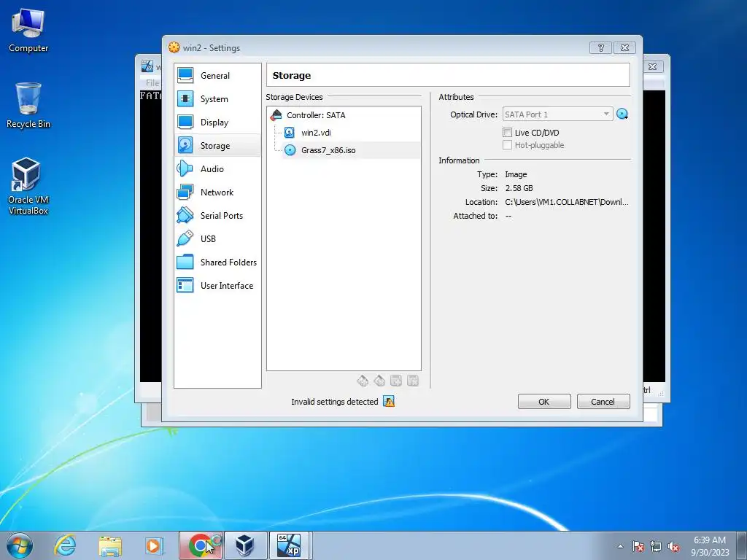This screenshot has height=560, width=747.
Task: Open the Windows Start menu
Action: [x=20, y=545]
